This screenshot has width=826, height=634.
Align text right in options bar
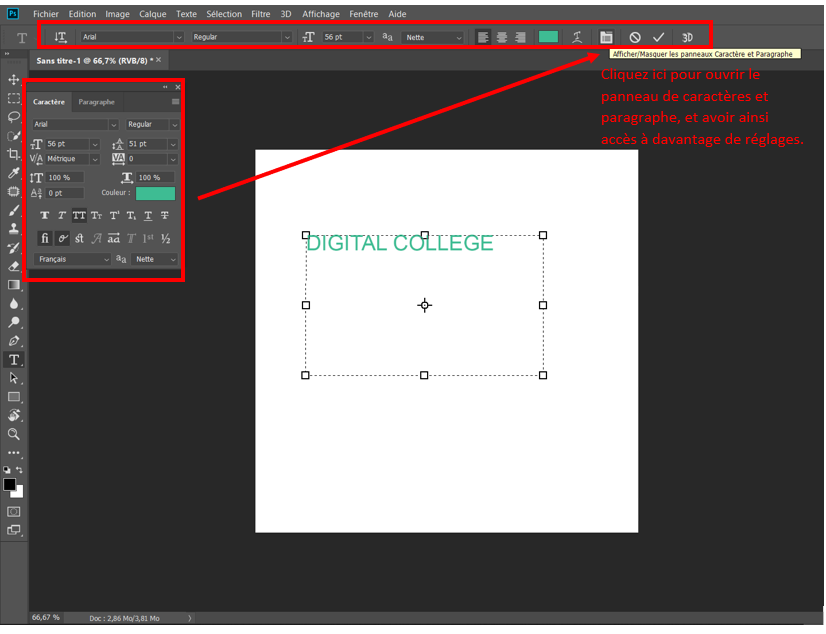(x=520, y=37)
